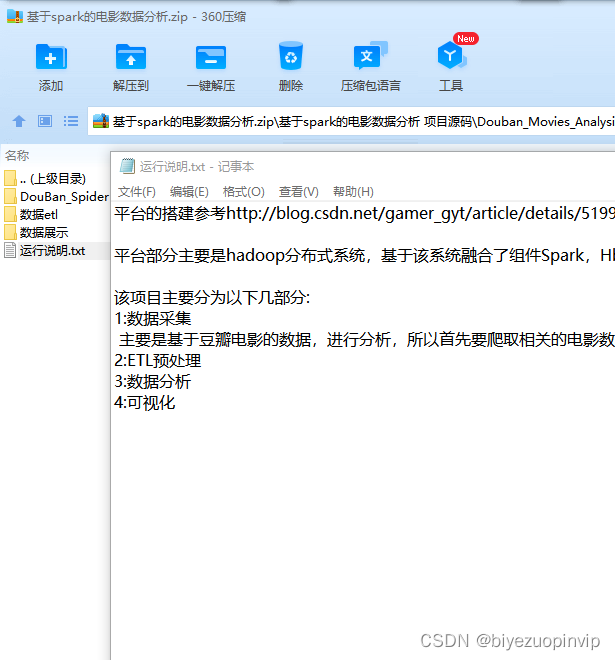
Task: Click the 运行说明.txt - 记事本 title bar
Action: tap(363, 167)
